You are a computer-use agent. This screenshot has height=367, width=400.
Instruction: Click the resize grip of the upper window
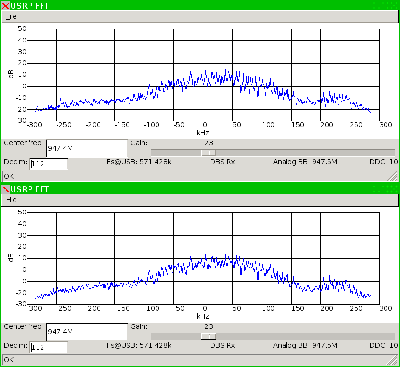coord(393,176)
